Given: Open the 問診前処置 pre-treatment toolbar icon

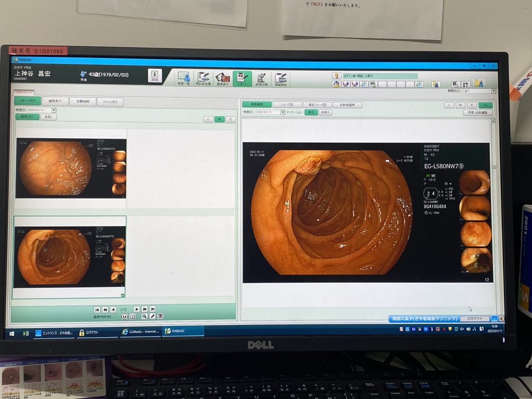Looking at the screenshot, I should (203, 78).
